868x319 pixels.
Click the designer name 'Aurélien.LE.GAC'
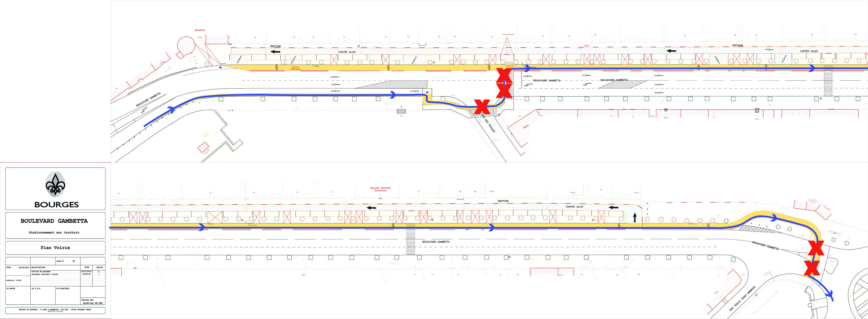[x=93, y=303]
